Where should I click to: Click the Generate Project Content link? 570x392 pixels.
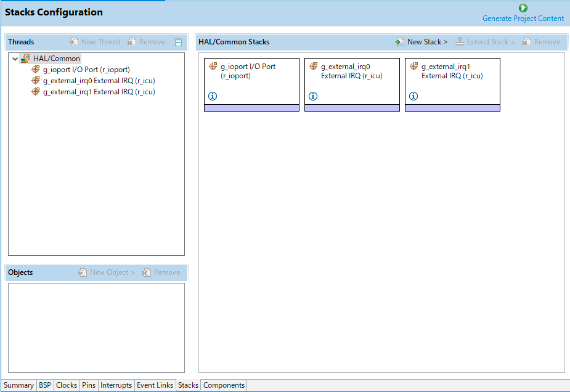coord(523,18)
